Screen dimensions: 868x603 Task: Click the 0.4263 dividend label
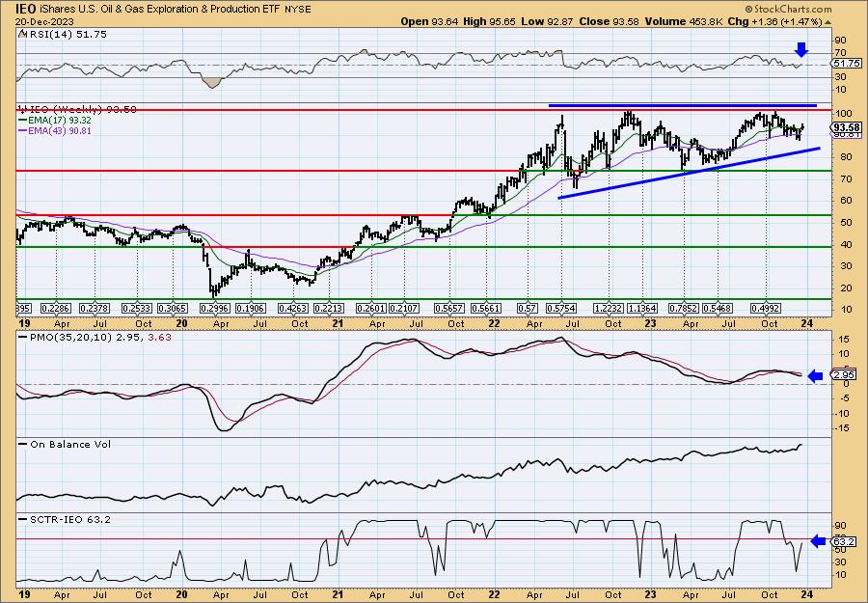(293, 309)
